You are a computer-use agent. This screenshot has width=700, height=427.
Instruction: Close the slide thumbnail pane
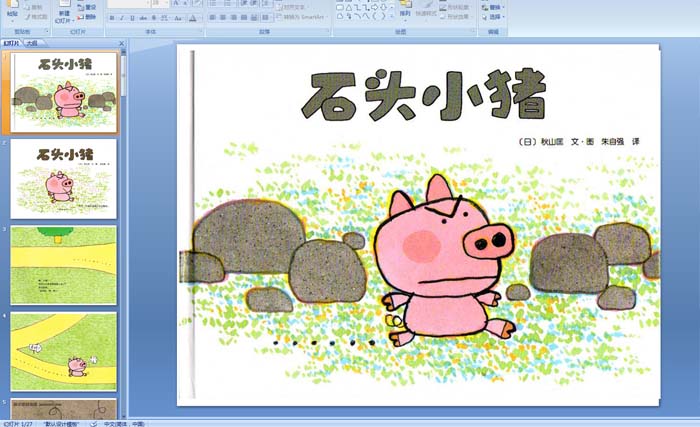(x=121, y=43)
